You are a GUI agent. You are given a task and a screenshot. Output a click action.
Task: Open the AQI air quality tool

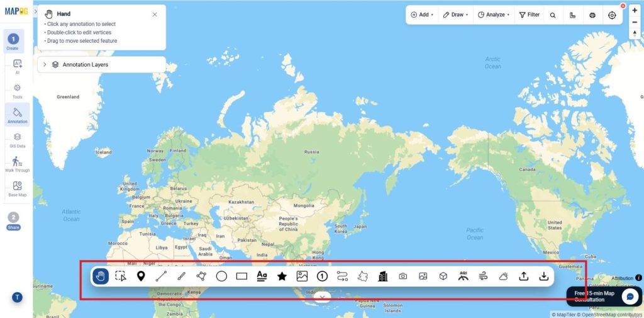(464, 276)
